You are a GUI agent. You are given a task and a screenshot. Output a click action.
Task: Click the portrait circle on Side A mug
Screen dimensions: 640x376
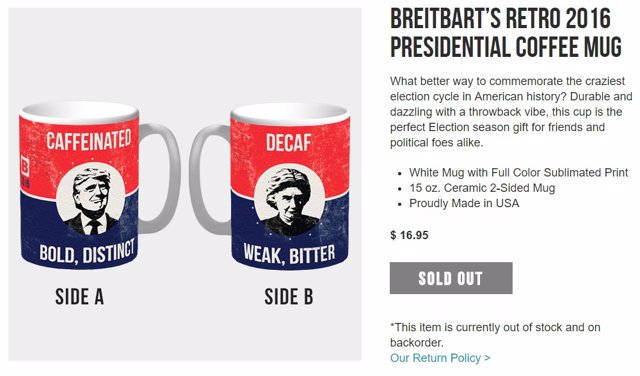[x=91, y=200]
